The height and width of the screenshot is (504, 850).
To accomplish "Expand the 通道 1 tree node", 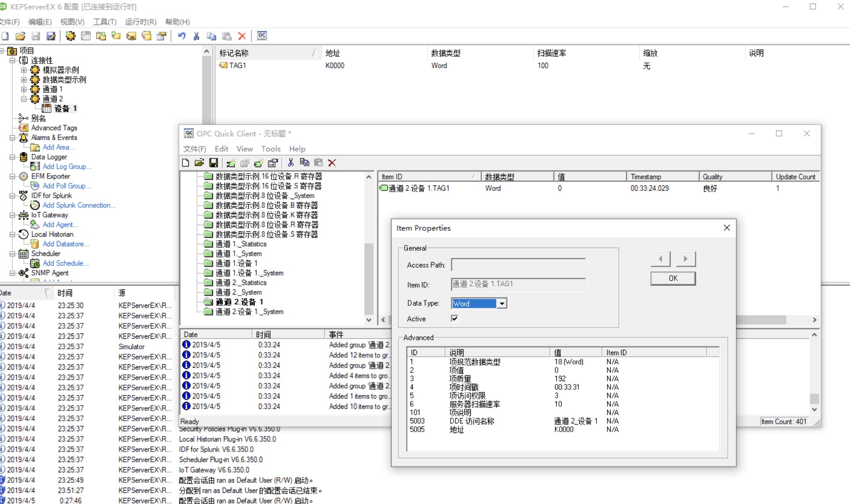I will coord(24,89).
